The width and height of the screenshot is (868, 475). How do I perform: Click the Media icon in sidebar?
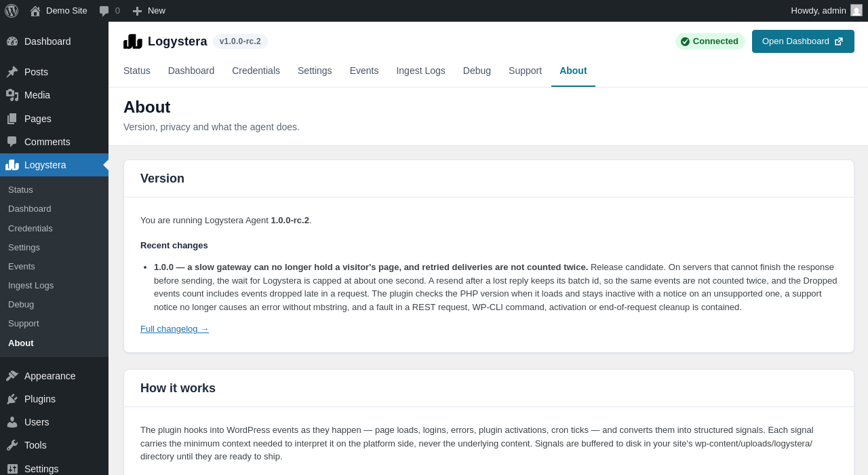point(12,95)
